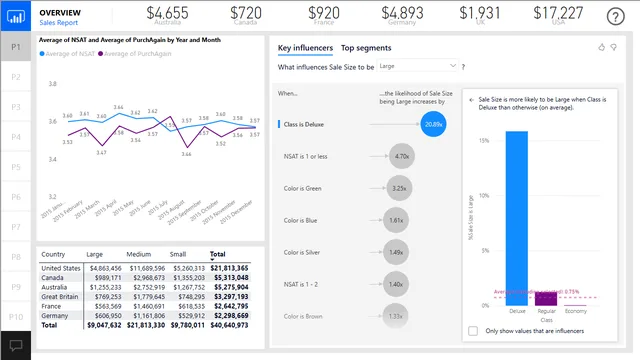Image resolution: width=640 pixels, height=360 pixels.
Task: Select the 3.25x Color is Green bubble
Action: coord(399,188)
